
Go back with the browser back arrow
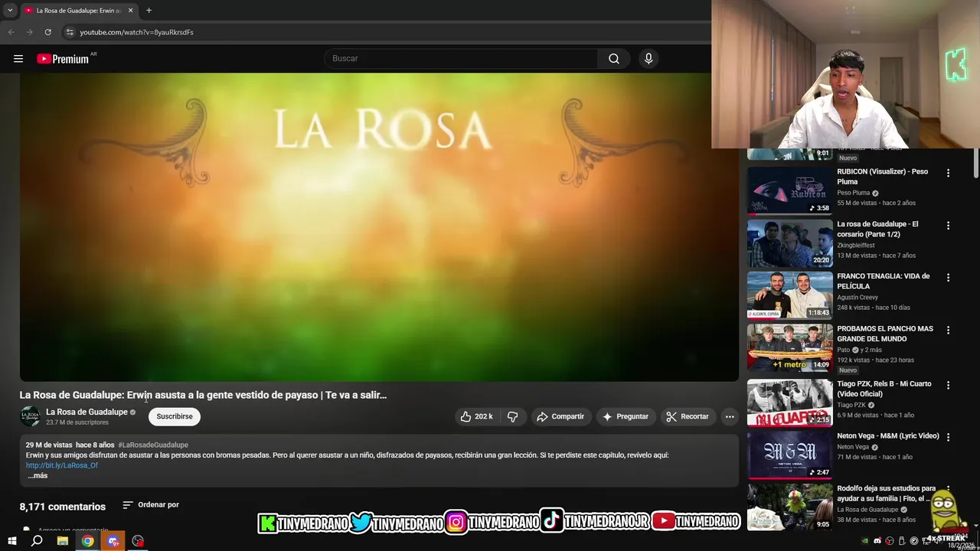coord(11,32)
